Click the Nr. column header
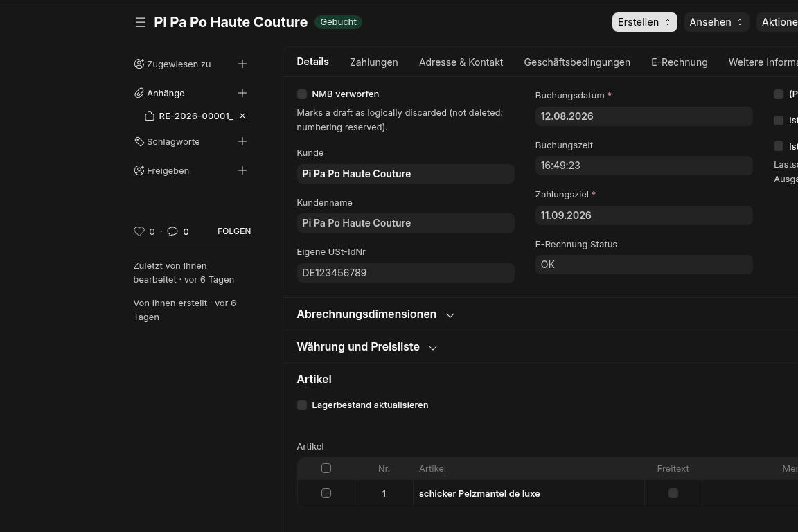Screen dimensions: 798x532 pyautogui.click(x=384, y=469)
